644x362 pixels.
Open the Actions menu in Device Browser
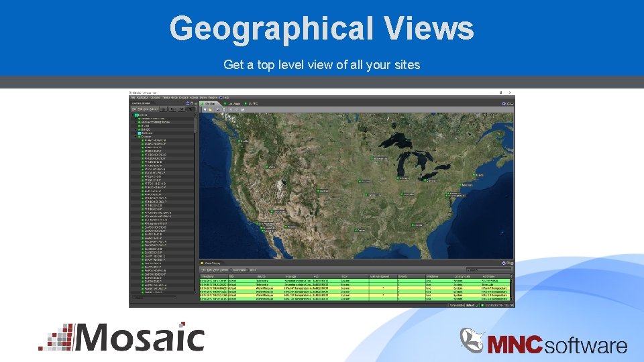(154, 109)
